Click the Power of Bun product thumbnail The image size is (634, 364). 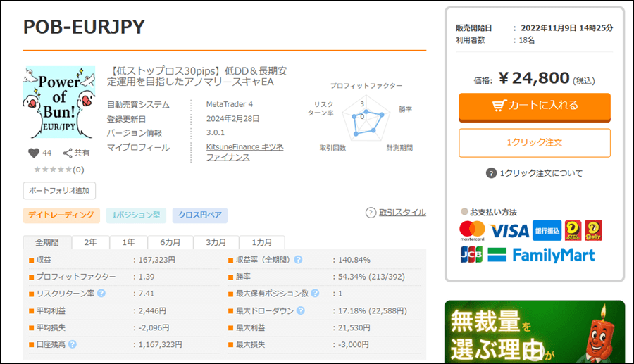[58, 103]
